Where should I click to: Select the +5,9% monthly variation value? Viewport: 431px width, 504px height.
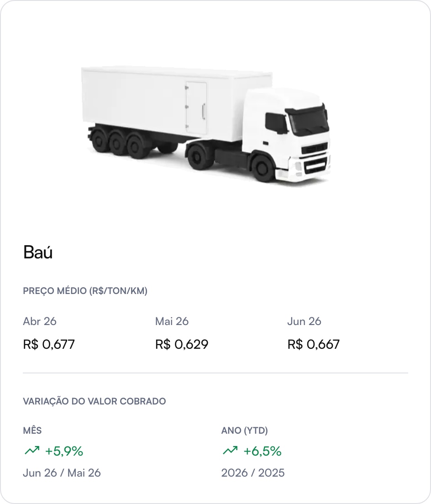[x=64, y=451]
